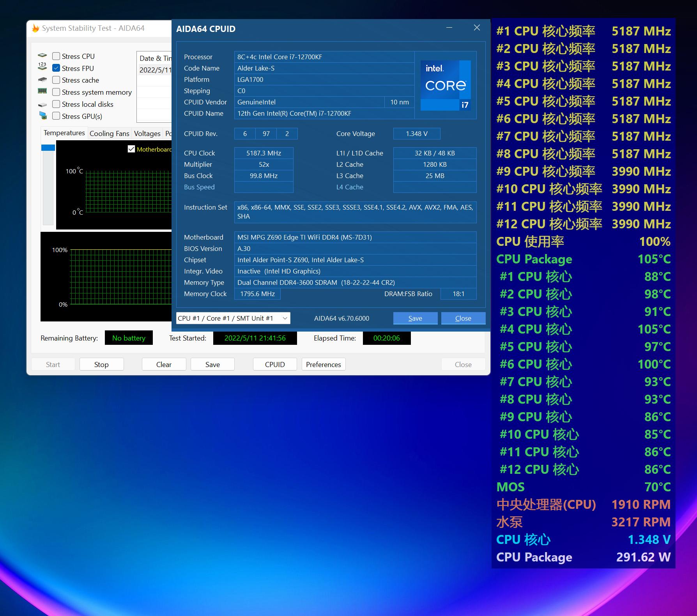The height and width of the screenshot is (616, 697).
Task: Enable the Stress CPU checkbox
Action: 56,56
